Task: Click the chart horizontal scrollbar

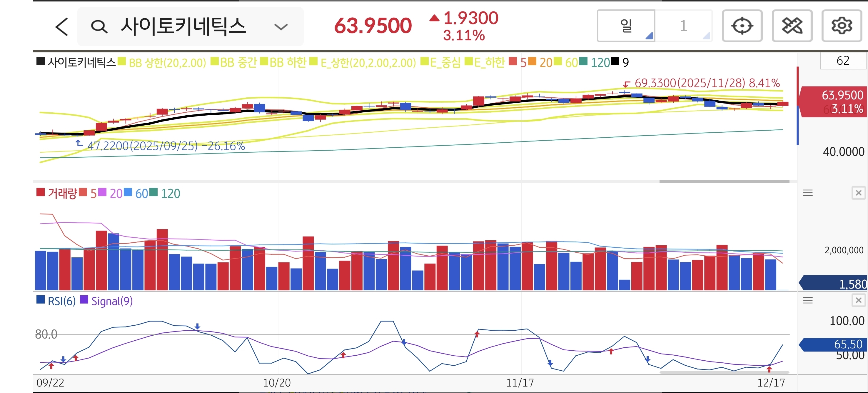Action: click(725, 181)
